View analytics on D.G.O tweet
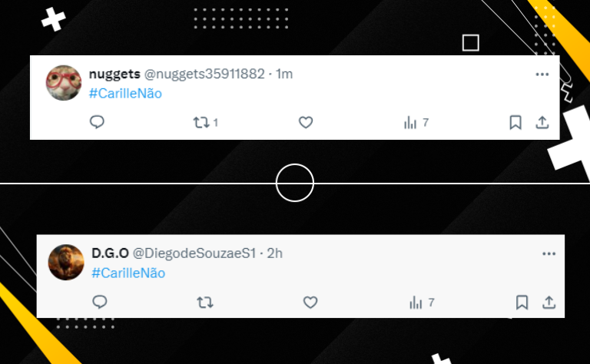 coord(422,303)
